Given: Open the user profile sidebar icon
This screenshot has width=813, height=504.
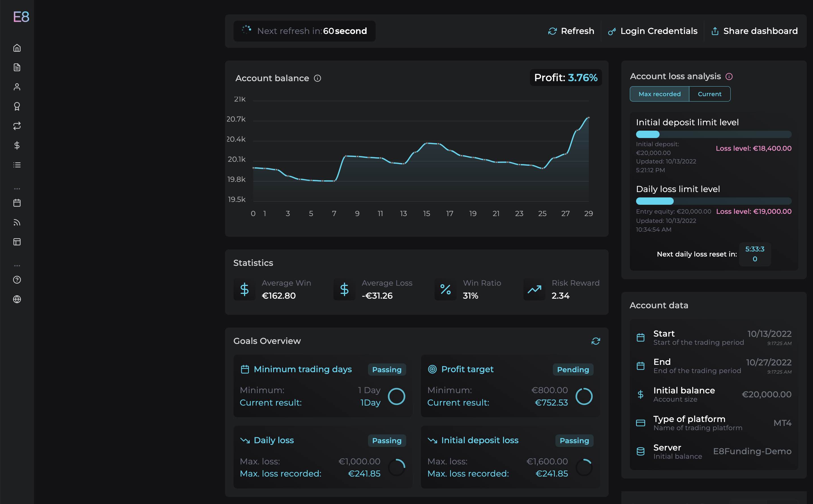Looking at the screenshot, I should point(17,87).
